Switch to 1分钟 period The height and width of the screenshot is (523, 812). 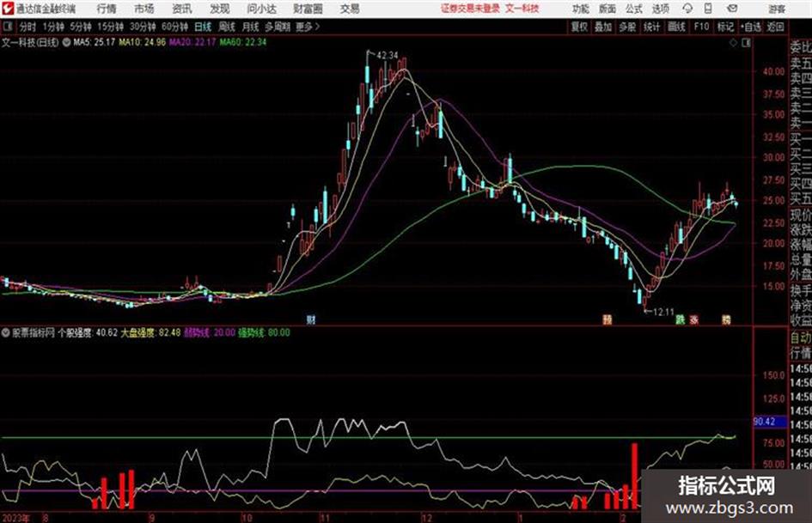click(x=52, y=27)
